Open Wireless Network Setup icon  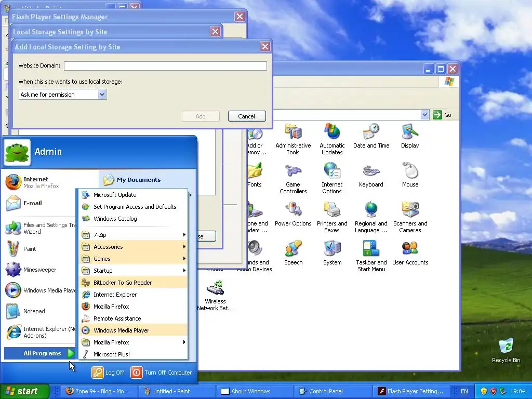point(215,295)
